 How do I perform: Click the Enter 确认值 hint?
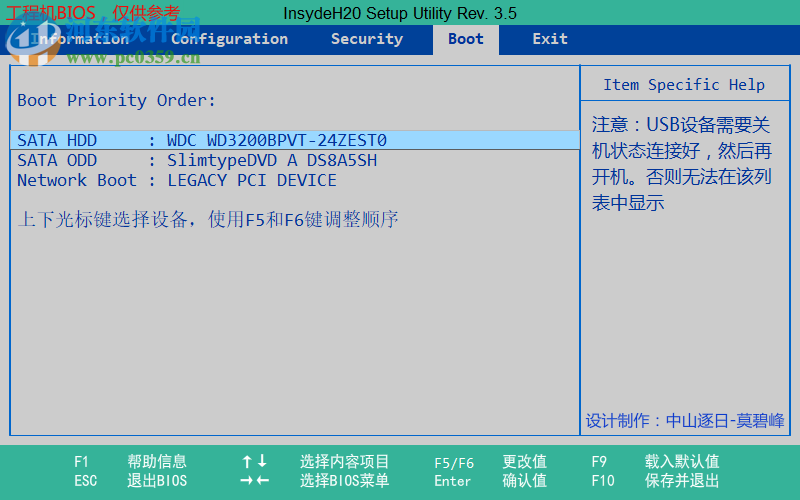(x=490, y=481)
